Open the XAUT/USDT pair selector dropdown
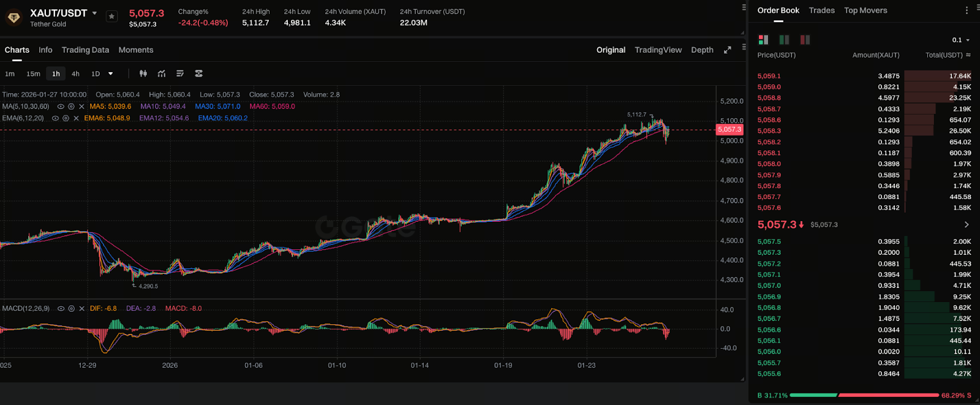 (94, 13)
